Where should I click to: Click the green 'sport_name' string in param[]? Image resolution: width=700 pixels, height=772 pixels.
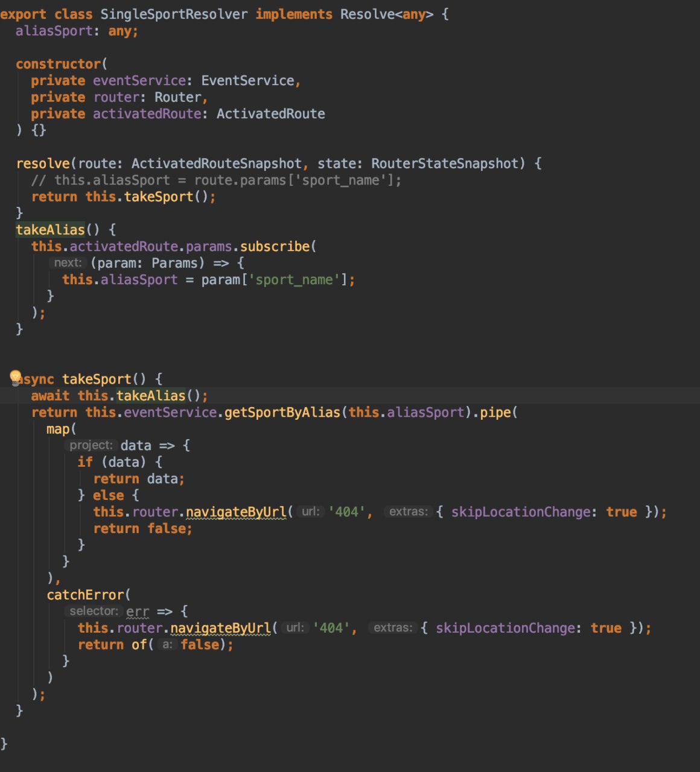(294, 280)
